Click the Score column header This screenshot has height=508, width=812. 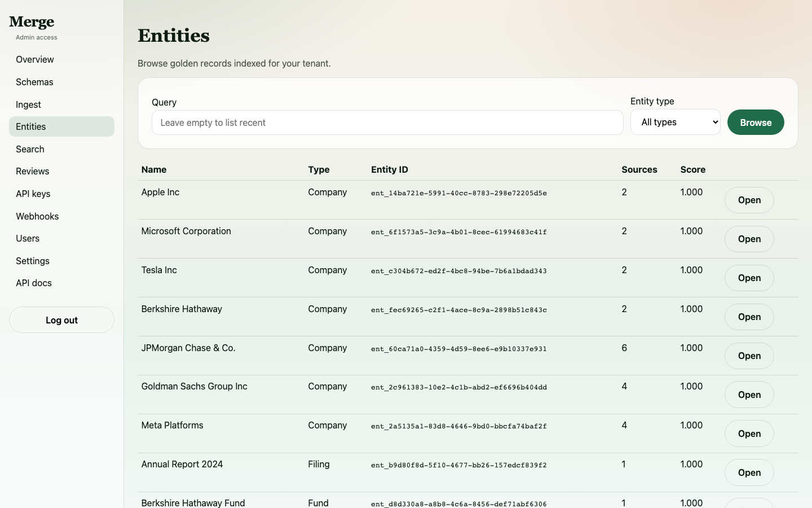pos(693,169)
